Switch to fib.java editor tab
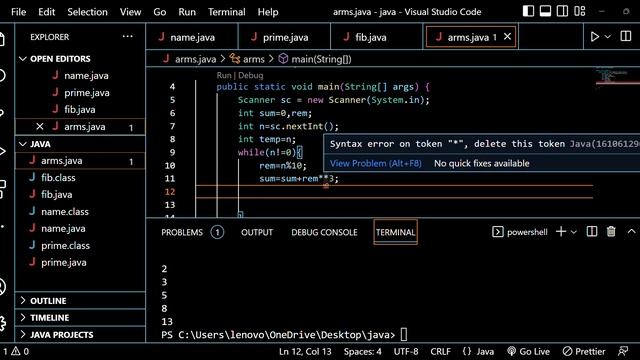The image size is (640, 360). click(377, 37)
